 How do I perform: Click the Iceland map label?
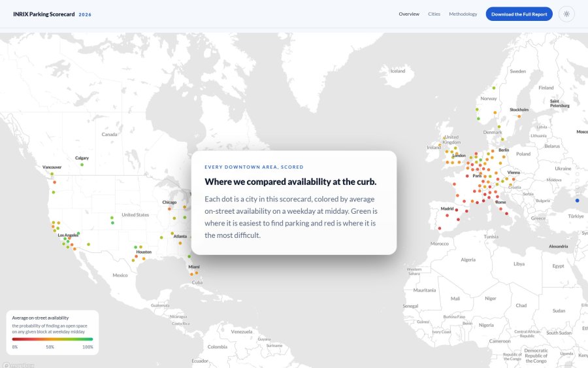click(397, 71)
